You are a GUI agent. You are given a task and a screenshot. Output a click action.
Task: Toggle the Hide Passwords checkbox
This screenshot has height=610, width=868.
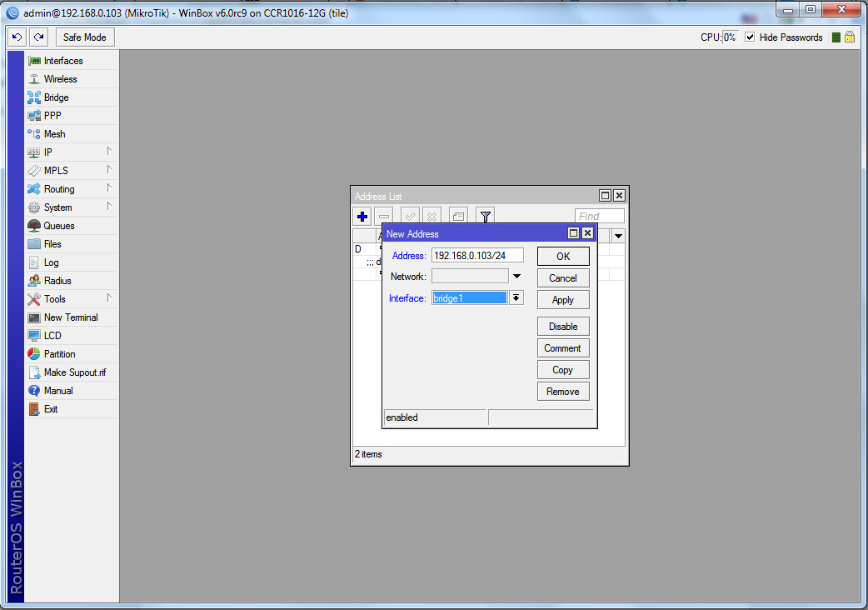(750, 37)
